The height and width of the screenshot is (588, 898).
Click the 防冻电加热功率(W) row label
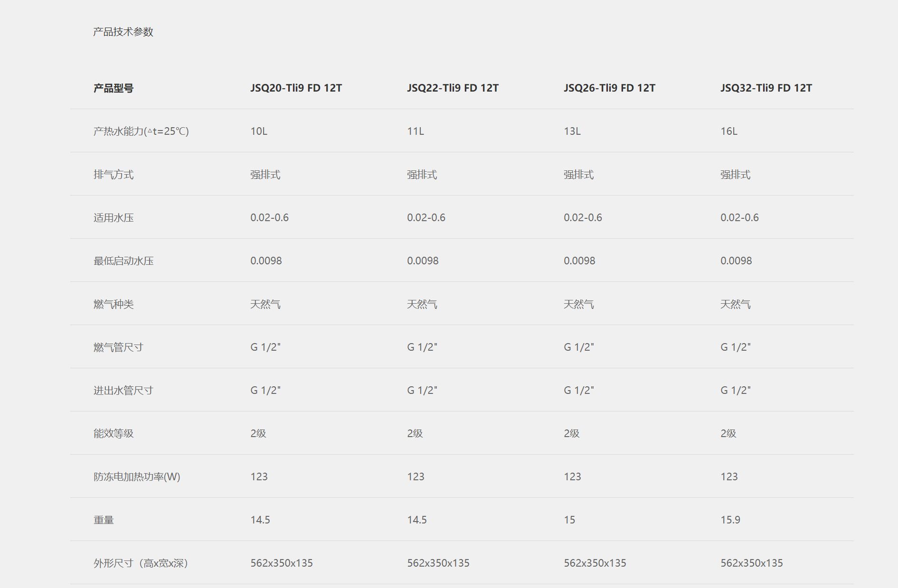(x=137, y=477)
